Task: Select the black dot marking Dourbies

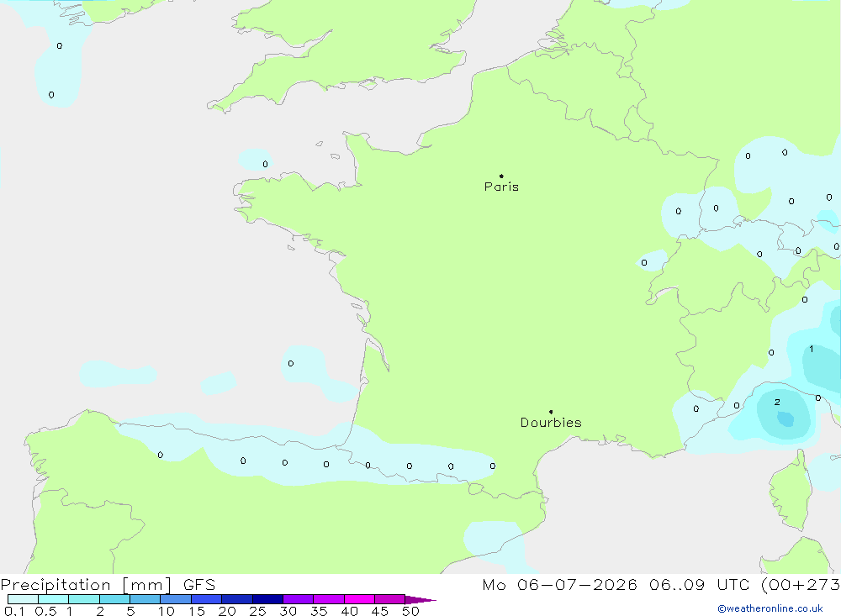Action: (551, 412)
